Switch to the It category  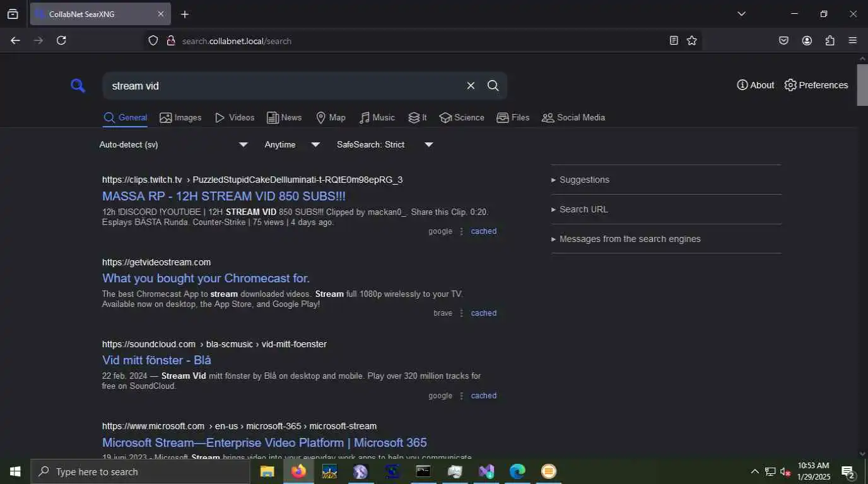click(418, 118)
